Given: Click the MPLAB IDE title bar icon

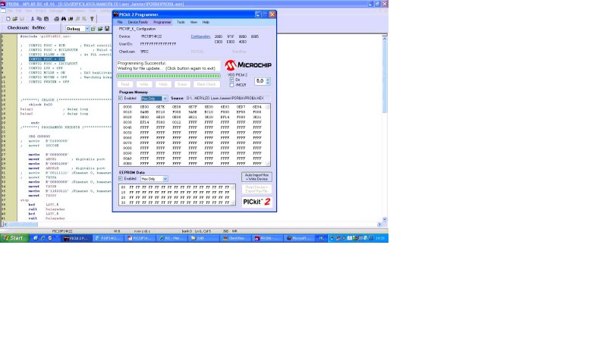Looking at the screenshot, I should tap(3, 4).
